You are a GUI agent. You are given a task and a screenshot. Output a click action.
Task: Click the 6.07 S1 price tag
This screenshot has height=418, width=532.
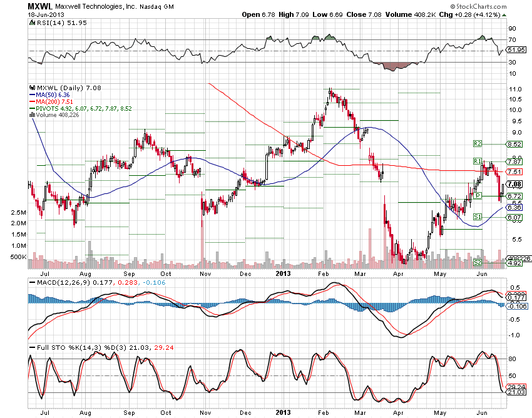click(x=514, y=218)
